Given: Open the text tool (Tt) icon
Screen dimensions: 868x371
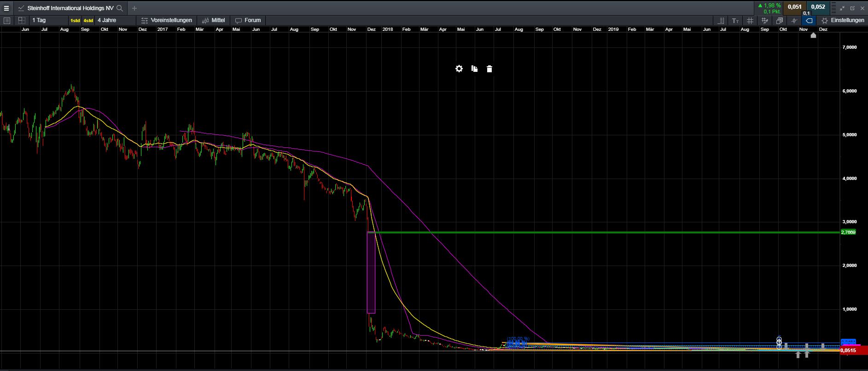Looking at the screenshot, I should point(735,21).
